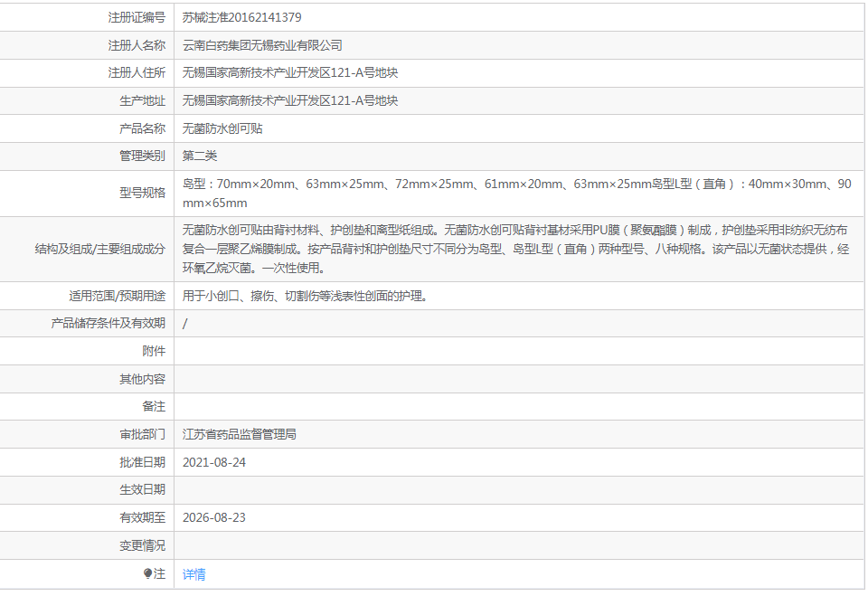Click the 型号规格 specification text

(x=515, y=194)
